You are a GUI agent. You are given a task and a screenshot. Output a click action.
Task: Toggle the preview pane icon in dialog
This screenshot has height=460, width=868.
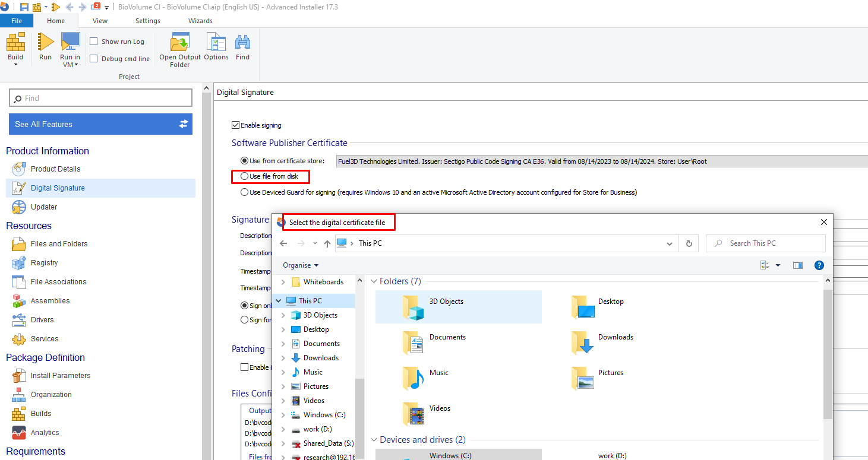click(798, 265)
